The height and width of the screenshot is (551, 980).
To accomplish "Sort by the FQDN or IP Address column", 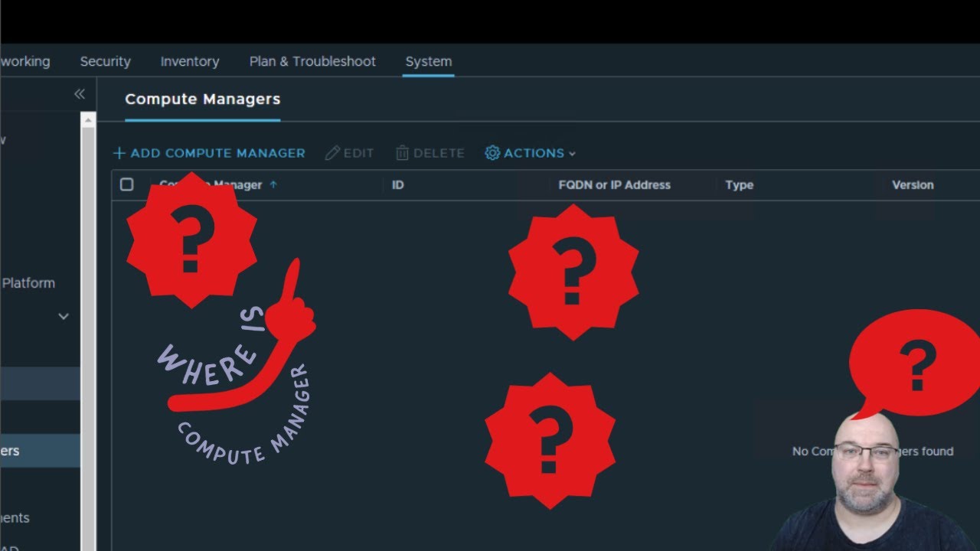I will pyautogui.click(x=614, y=184).
